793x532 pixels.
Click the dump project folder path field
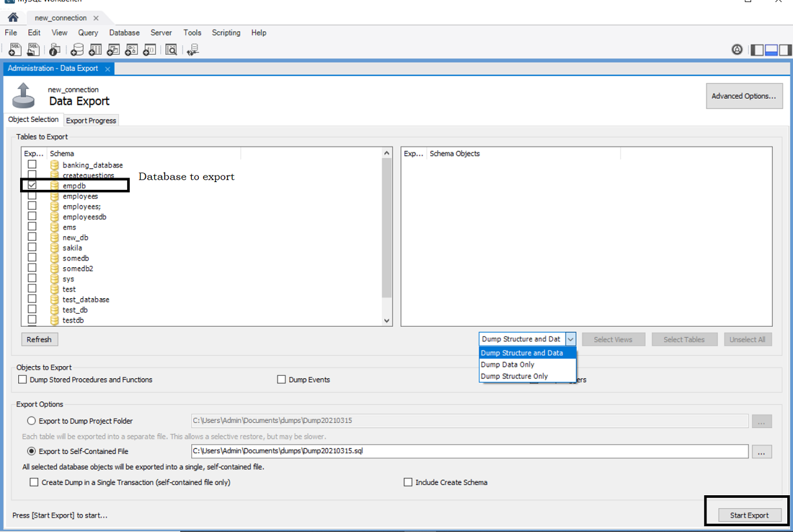click(x=469, y=421)
